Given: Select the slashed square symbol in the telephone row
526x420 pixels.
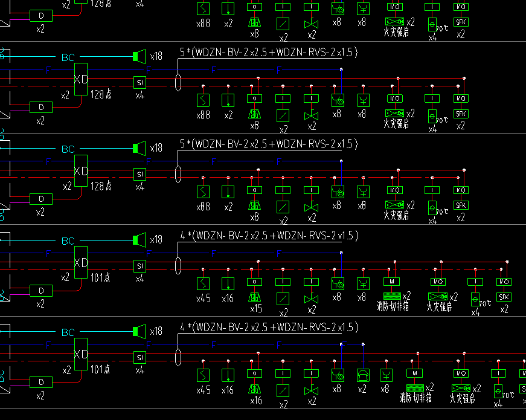Looking at the screenshot, I should point(283,390).
